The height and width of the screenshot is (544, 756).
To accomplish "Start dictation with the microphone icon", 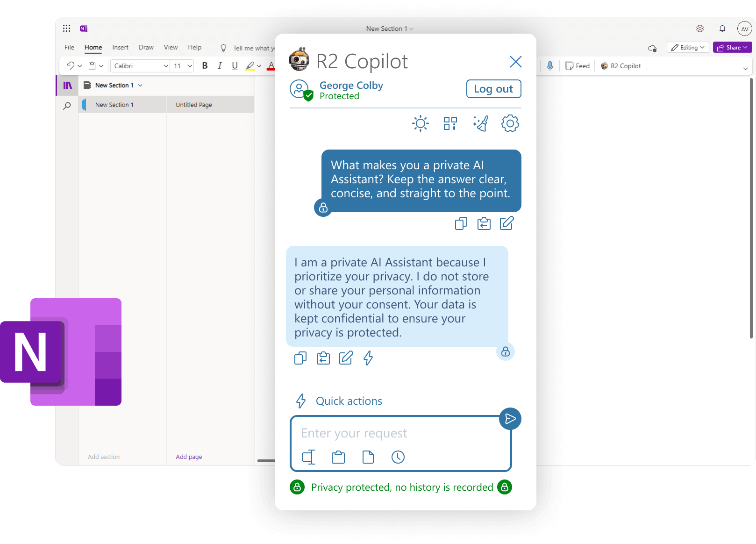I will click(x=550, y=66).
